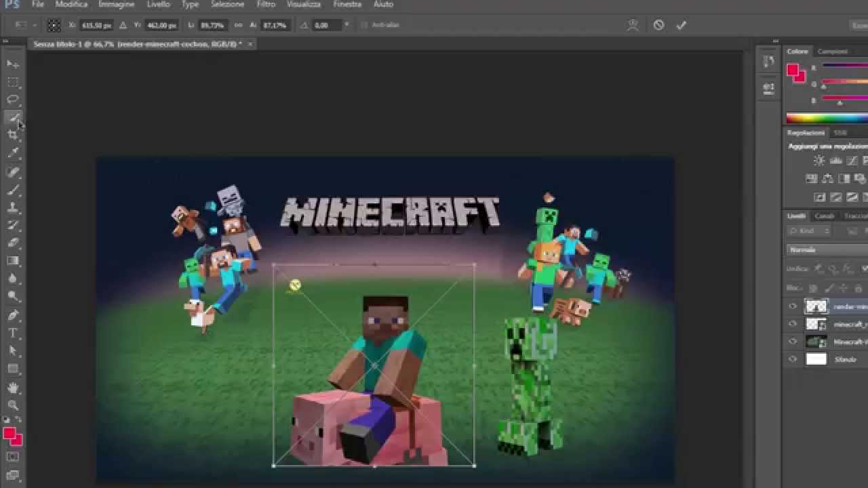Screen dimensions: 868x488
Task: Select the Rectangular Marquee tool
Action: pos(13,82)
